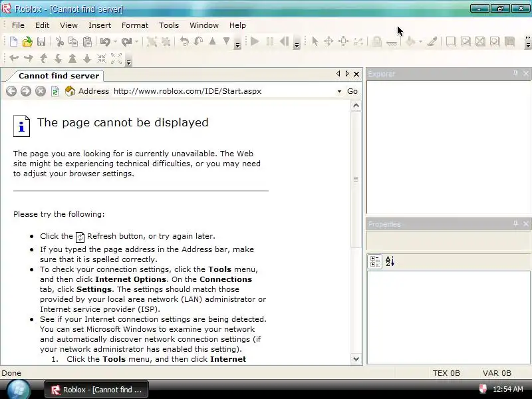The height and width of the screenshot is (399, 532).
Task: Click the browser Back button
Action: [11, 91]
